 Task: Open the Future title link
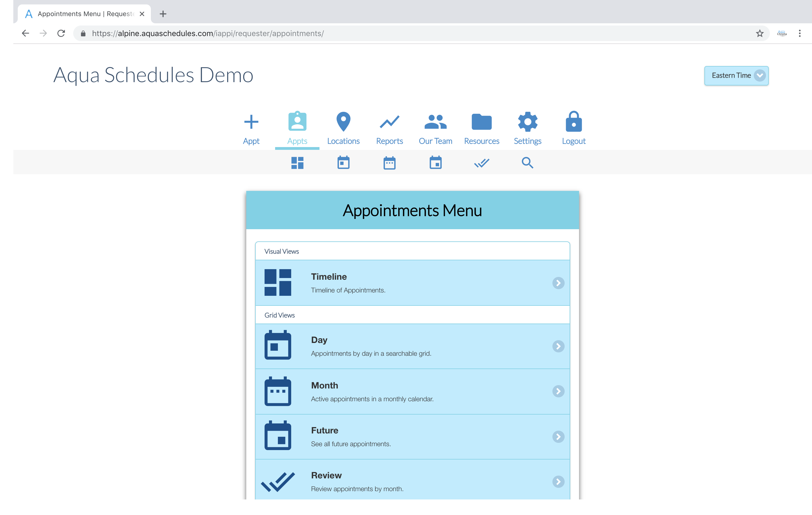[x=324, y=430]
